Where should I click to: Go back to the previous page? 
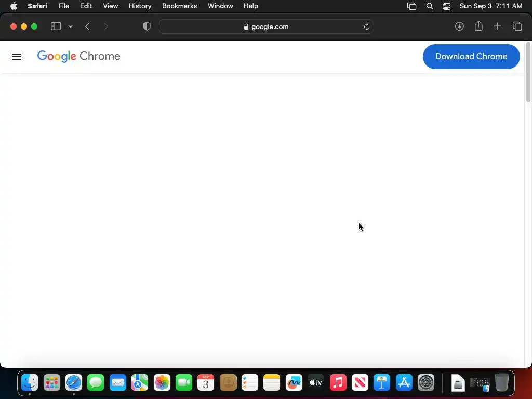click(x=87, y=26)
